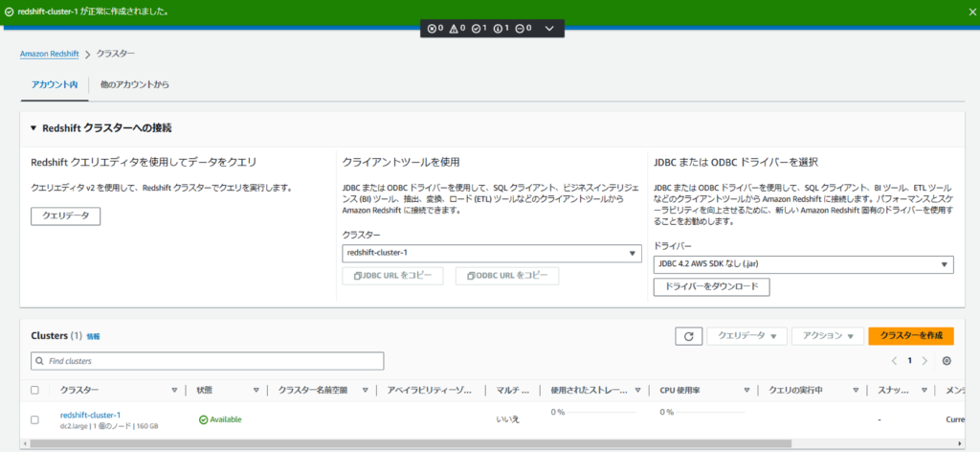Sort by スナップショット column arrow
Viewport: 980px width, 452px height.
point(924,390)
